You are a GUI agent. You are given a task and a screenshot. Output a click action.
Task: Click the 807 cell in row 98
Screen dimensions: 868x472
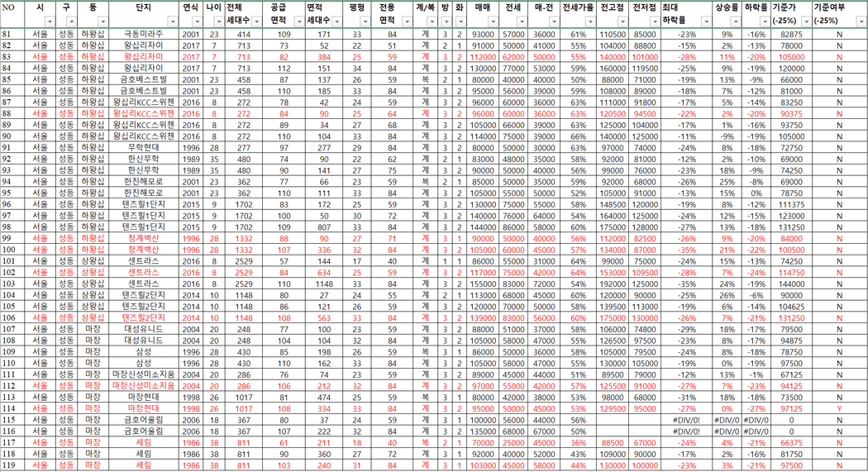click(x=324, y=227)
